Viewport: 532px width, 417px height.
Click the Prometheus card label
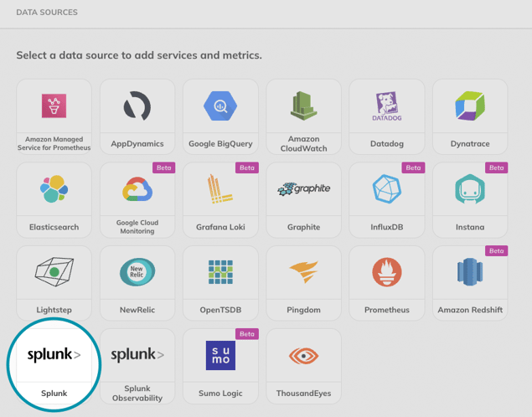pyautogui.click(x=387, y=310)
